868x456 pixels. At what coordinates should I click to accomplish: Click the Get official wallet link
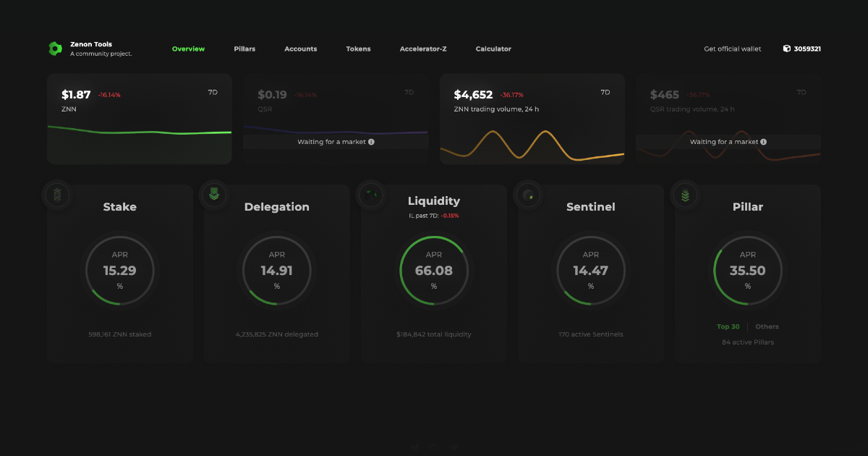(x=732, y=49)
